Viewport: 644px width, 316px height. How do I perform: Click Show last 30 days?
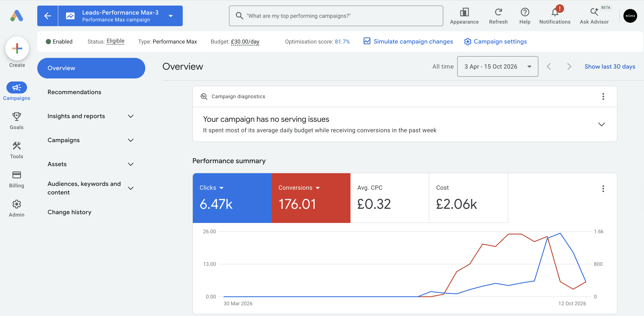point(610,66)
